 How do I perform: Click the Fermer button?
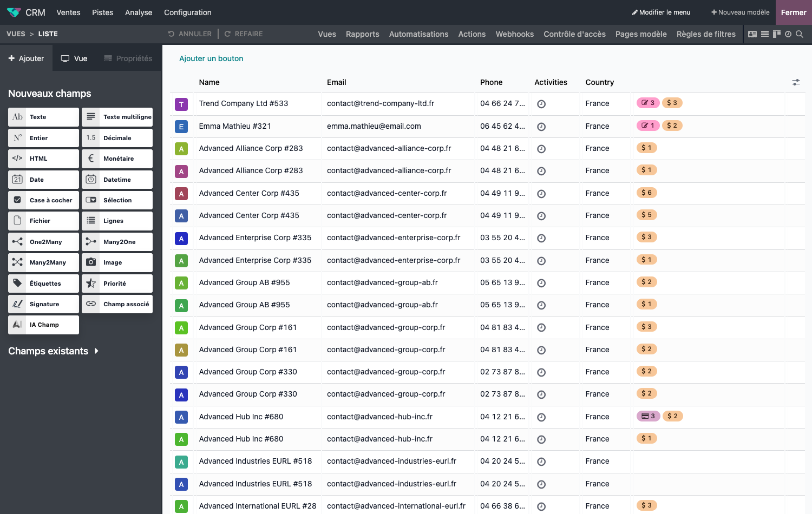point(794,12)
